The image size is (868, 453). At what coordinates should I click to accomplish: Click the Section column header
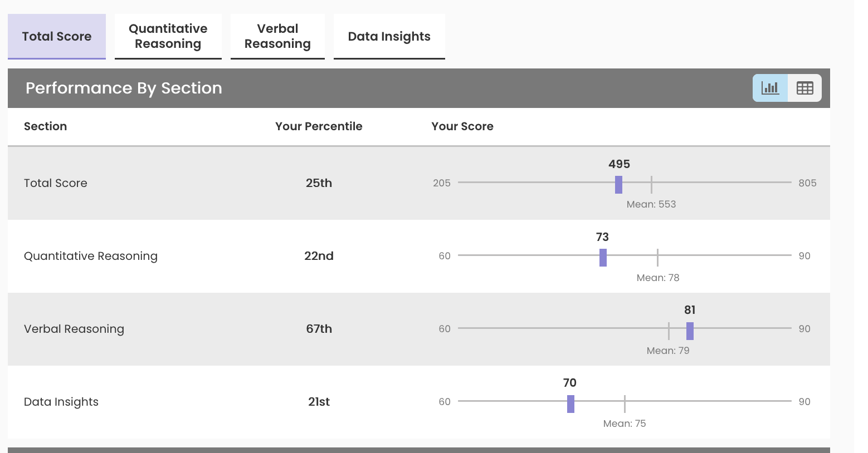tap(45, 126)
